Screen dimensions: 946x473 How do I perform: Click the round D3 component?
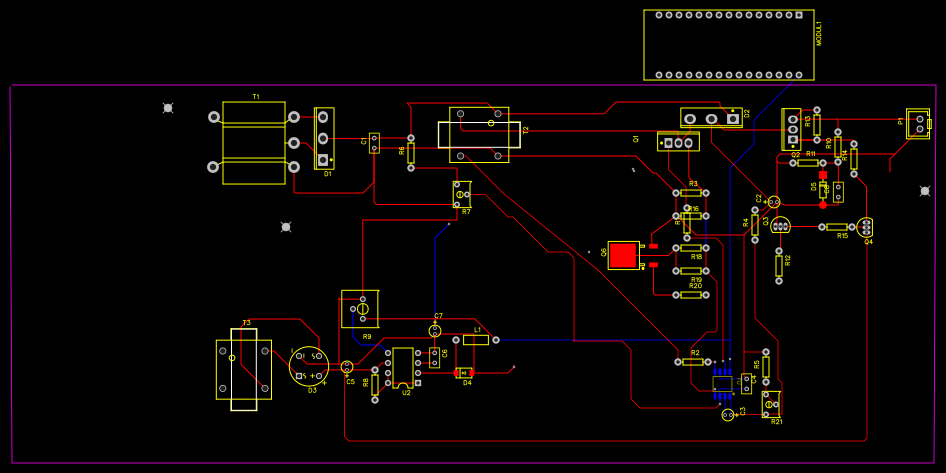(x=309, y=366)
